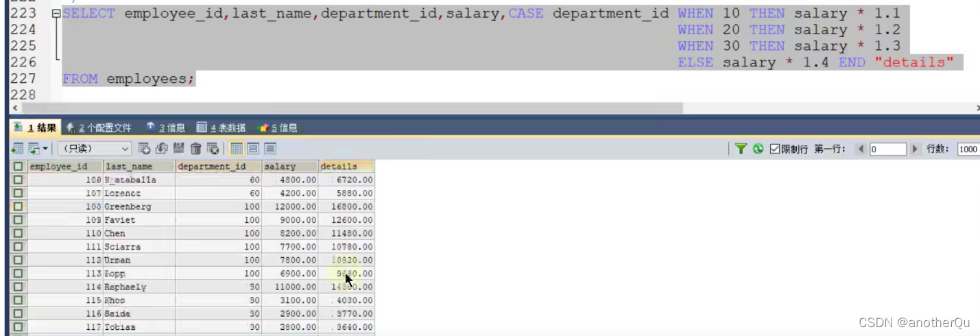The image size is (980, 336).
Task: Click the duplicate row icon
Action: click(161, 148)
